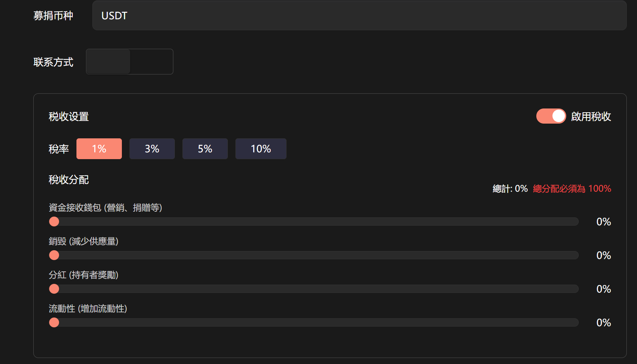Click the 啟用稅收 label text
The image size is (637, 364).
(591, 116)
